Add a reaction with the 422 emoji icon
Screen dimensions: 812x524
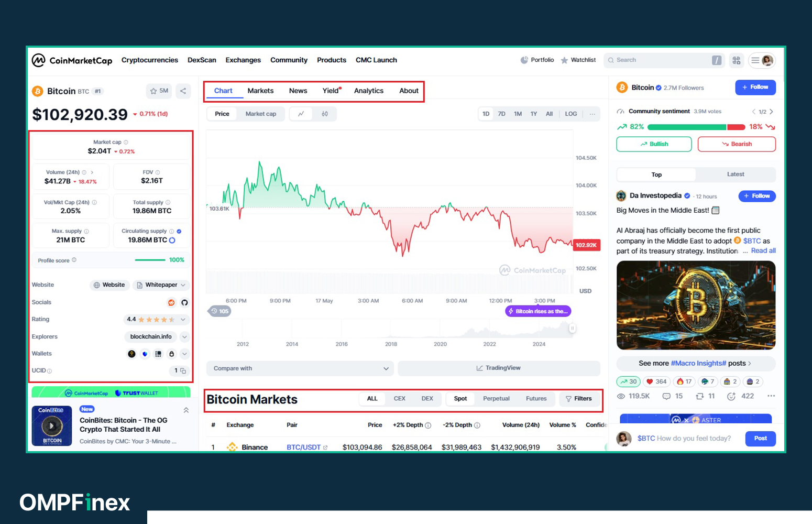pyautogui.click(x=731, y=396)
